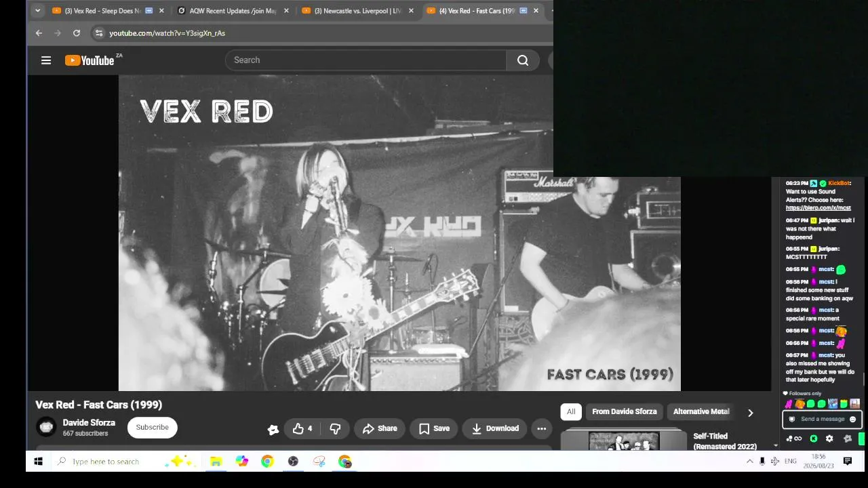Screen dimensions: 868x488
Task: Click the magnifier search button on YouTube
Action: pyautogui.click(x=523, y=60)
